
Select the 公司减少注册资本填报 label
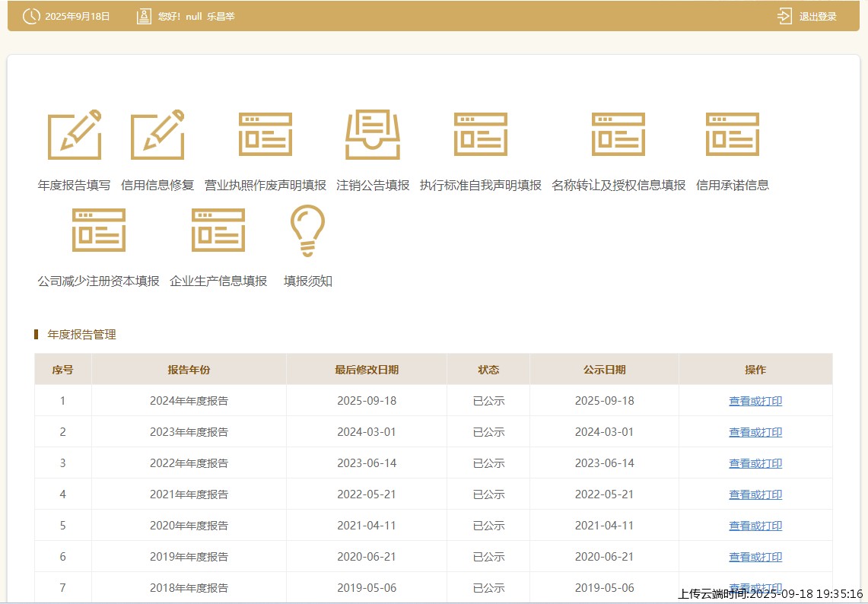99,281
